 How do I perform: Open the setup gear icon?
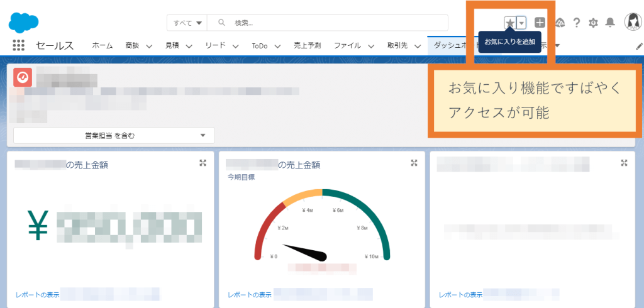593,23
